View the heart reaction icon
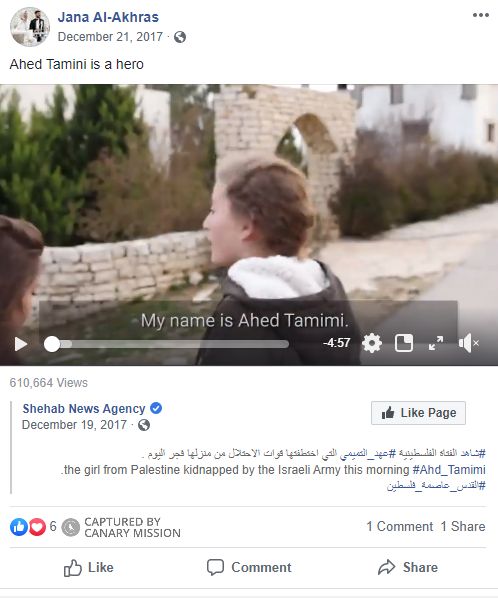The height and width of the screenshot is (598, 498). tap(37, 527)
